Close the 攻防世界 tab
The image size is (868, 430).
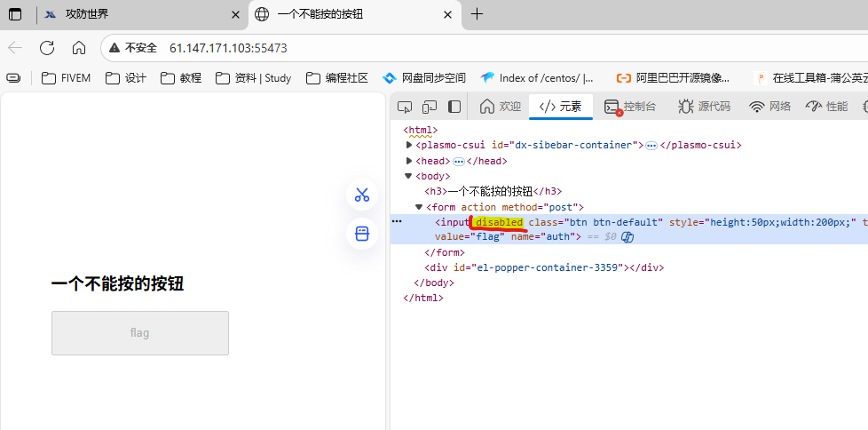235,14
